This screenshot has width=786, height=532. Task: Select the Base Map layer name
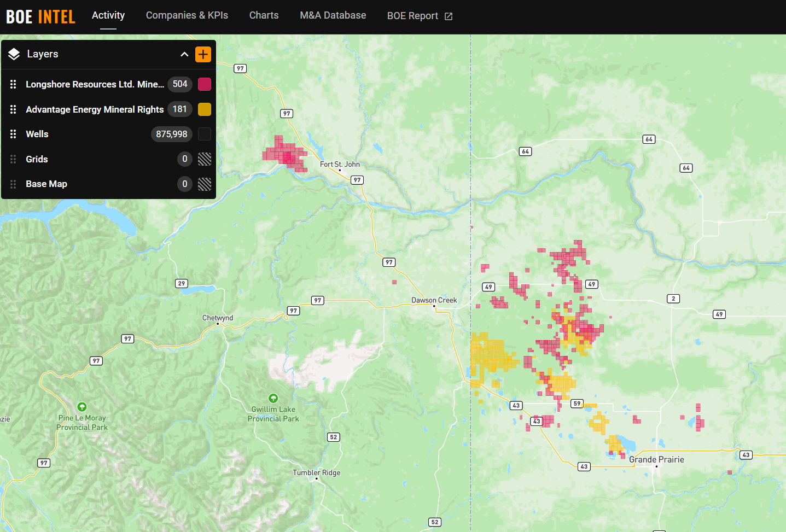(x=46, y=184)
